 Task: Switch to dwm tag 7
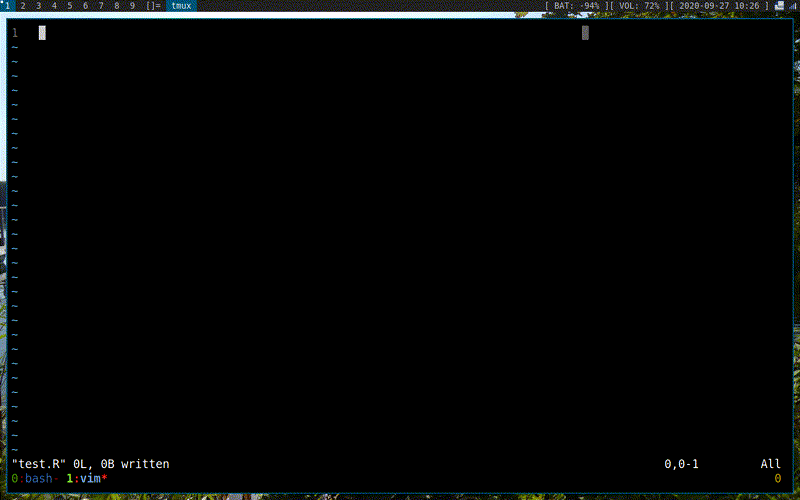click(101, 6)
